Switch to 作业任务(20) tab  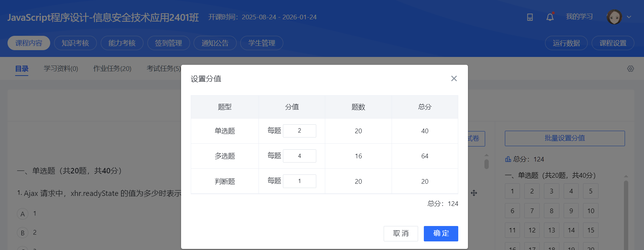coord(112,68)
